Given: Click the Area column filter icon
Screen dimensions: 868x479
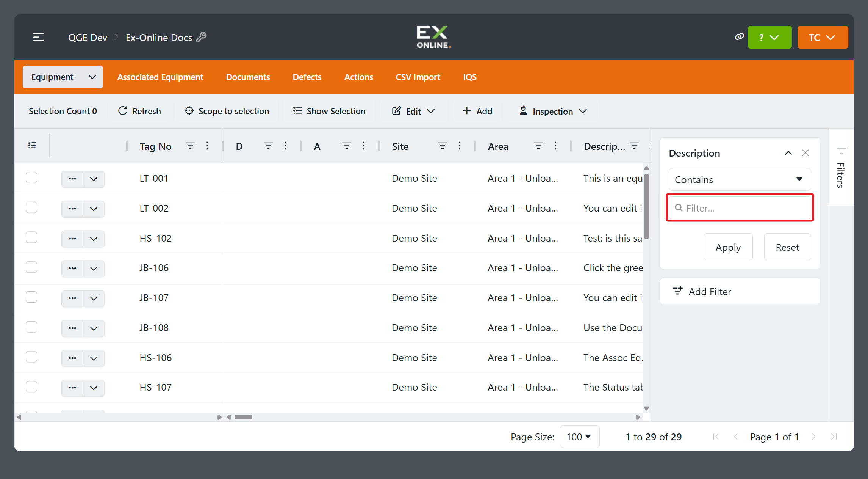Looking at the screenshot, I should (x=538, y=146).
